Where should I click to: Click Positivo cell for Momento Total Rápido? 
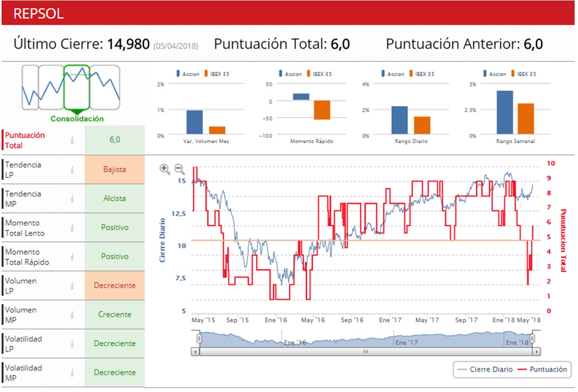pos(115,257)
